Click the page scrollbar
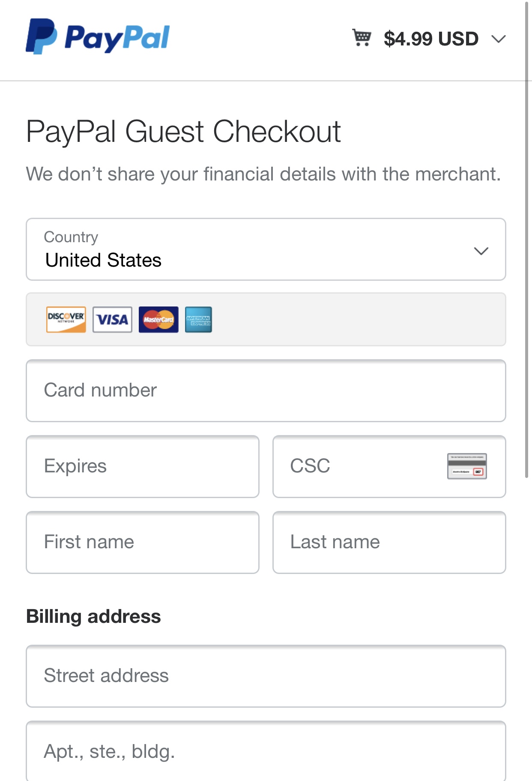 point(527,239)
